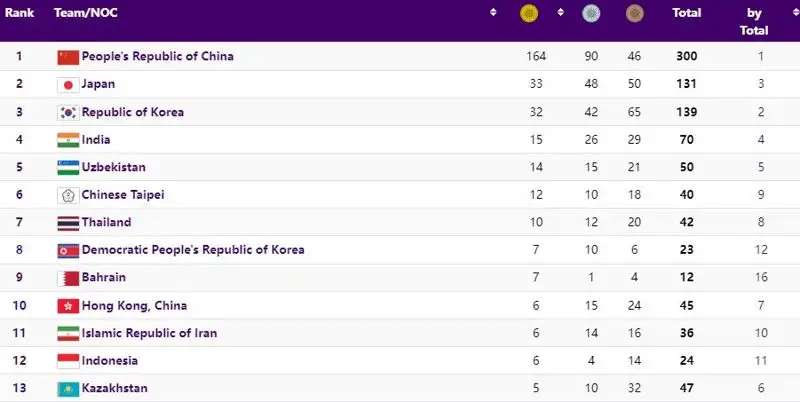Open the Thailand team link
The height and width of the screenshot is (402, 800).
click(x=106, y=222)
